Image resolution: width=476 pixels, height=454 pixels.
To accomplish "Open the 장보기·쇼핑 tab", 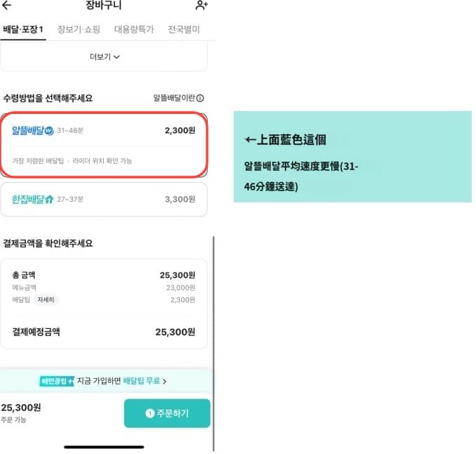I will tap(79, 30).
